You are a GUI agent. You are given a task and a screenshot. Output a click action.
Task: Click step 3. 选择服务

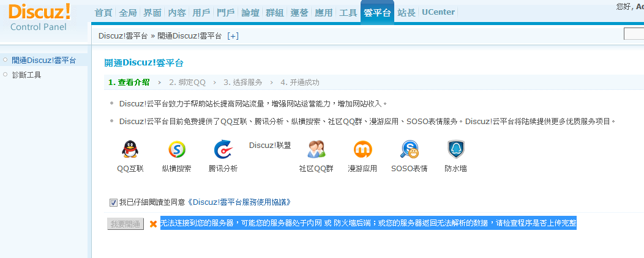point(243,83)
